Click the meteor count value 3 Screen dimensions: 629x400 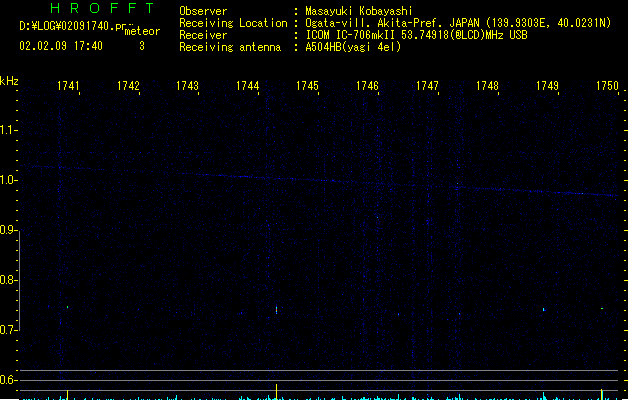point(142,46)
